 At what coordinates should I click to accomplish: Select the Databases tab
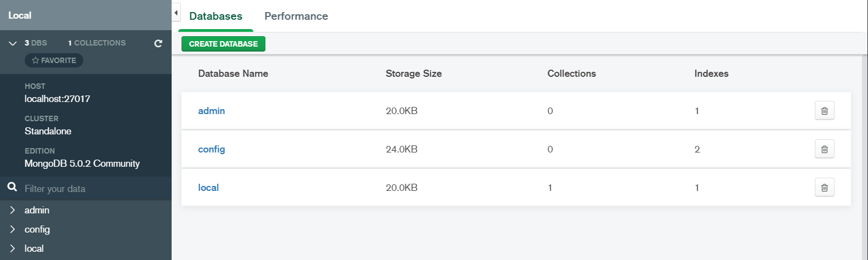tap(215, 16)
